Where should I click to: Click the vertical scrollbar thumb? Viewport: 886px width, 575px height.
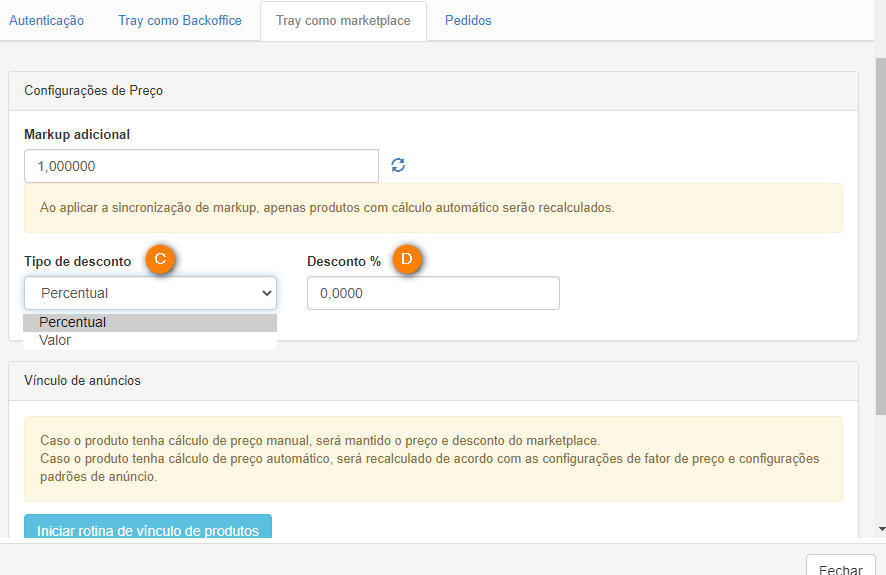(880, 230)
